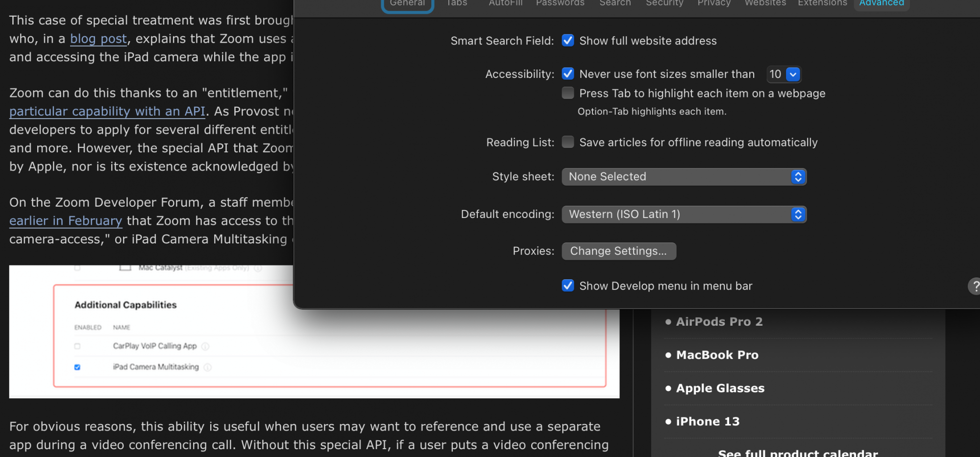980x457 pixels.
Task: Toggle Show Develop menu in menu bar
Action: pos(568,286)
